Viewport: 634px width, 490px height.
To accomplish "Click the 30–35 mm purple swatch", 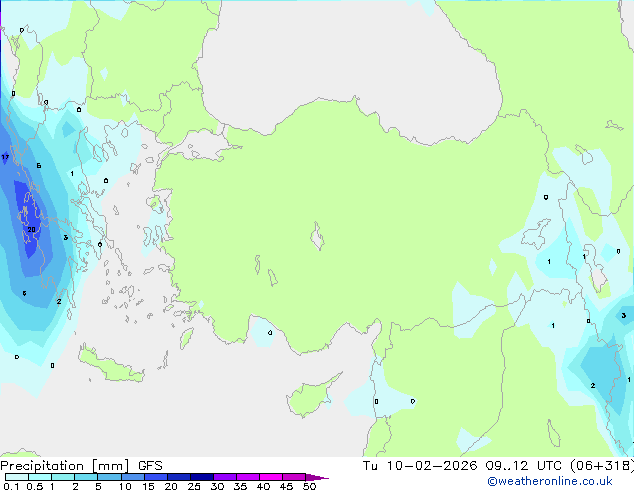I will [224, 477].
